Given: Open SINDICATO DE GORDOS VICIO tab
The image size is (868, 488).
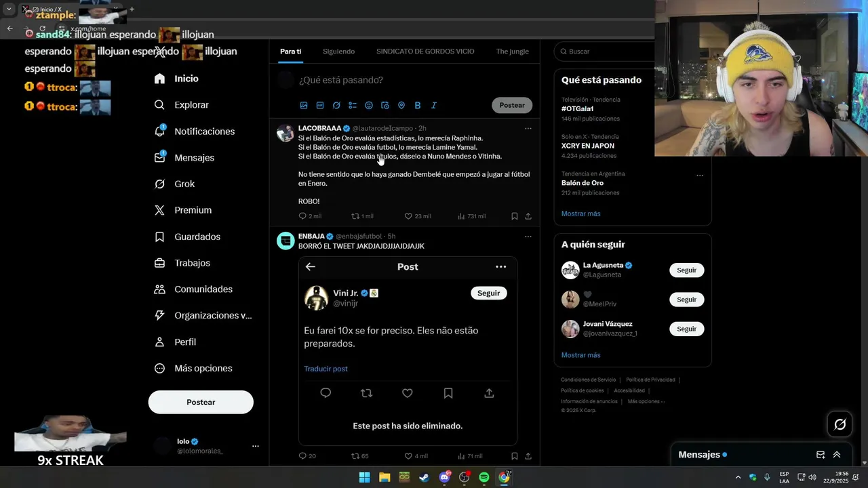Looking at the screenshot, I should pyautogui.click(x=425, y=52).
